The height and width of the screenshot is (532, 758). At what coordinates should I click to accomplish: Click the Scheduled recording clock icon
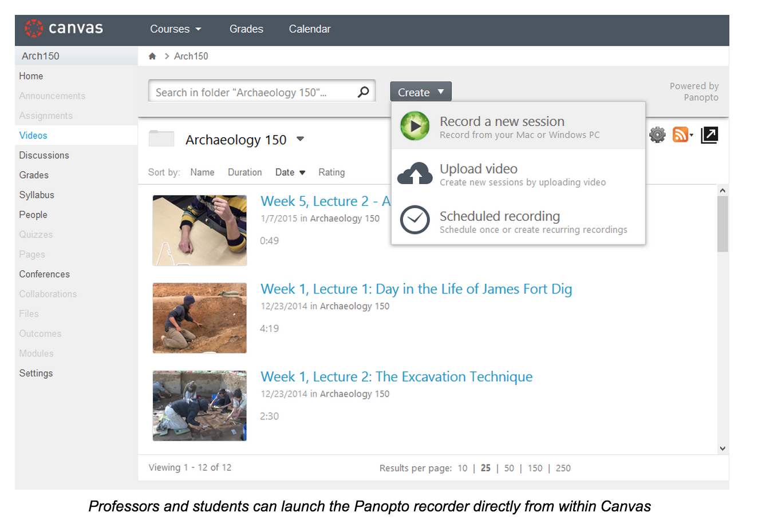pos(414,220)
